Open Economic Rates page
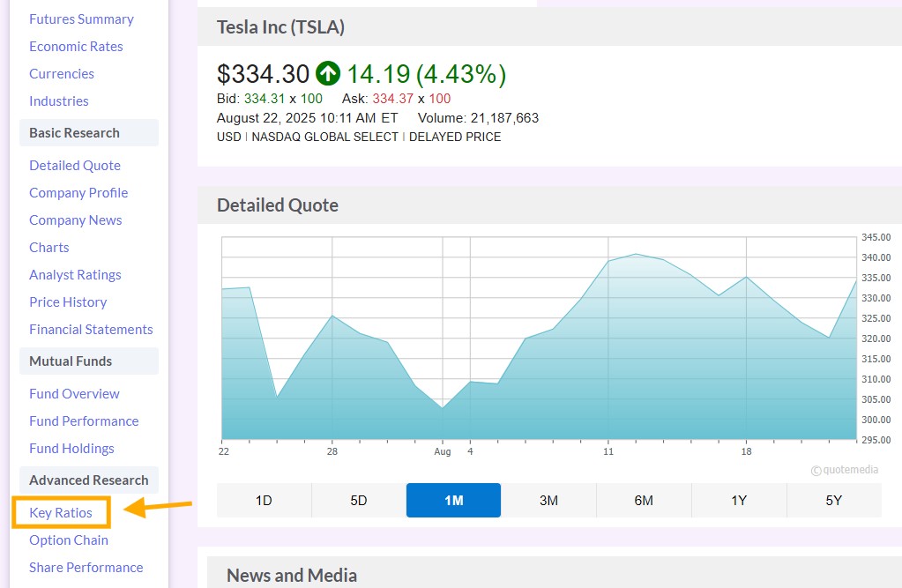 click(76, 47)
